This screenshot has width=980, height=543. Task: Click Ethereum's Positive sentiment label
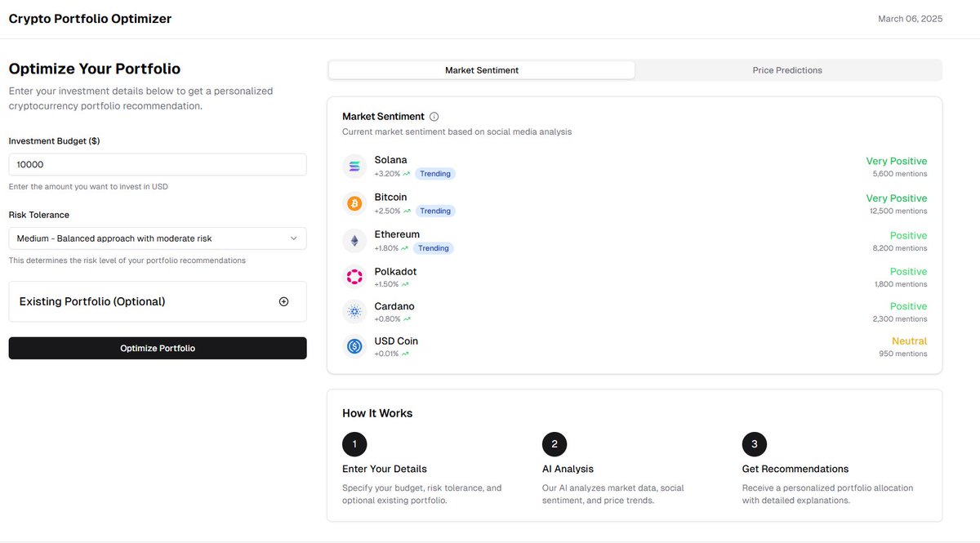point(909,236)
